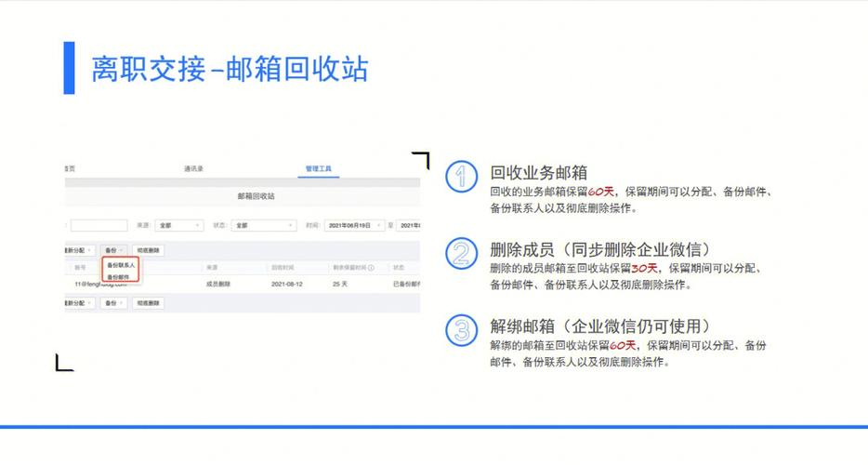Click the heading 回收业务邮箱
The image size is (868, 465).
[x=539, y=173]
